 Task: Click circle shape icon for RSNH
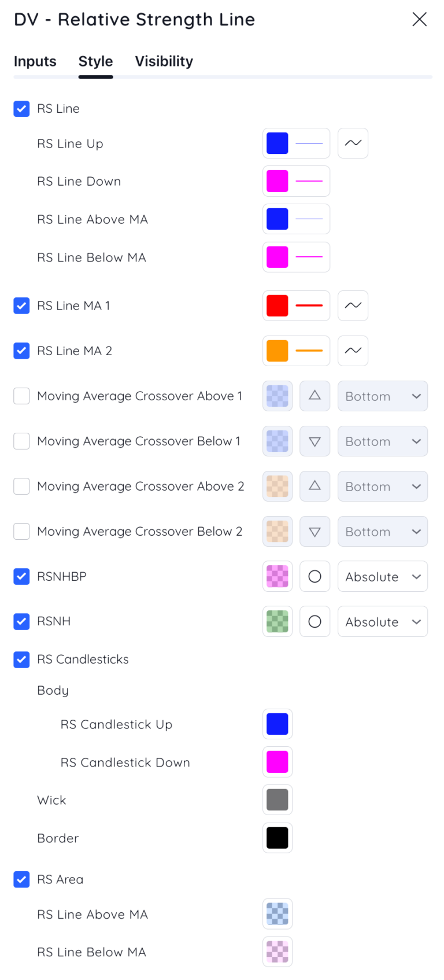[314, 621]
